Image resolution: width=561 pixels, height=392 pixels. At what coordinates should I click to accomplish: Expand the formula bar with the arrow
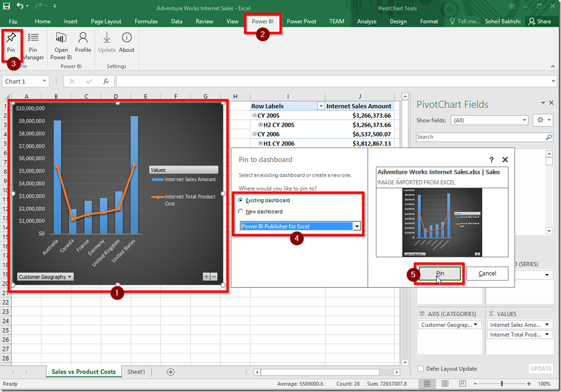(553, 81)
